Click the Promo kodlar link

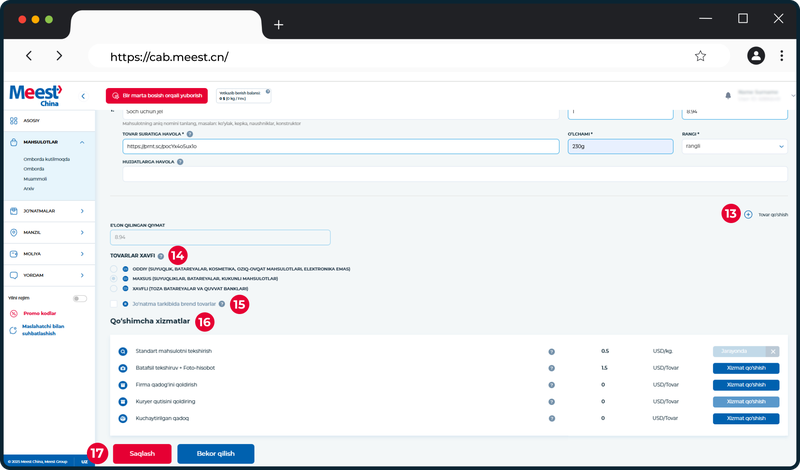click(40, 313)
